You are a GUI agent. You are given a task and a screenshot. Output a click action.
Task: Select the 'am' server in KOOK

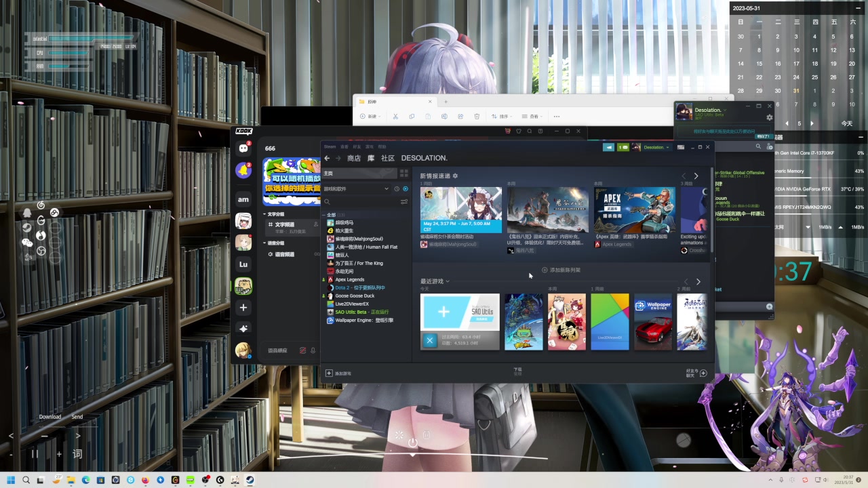click(x=243, y=199)
